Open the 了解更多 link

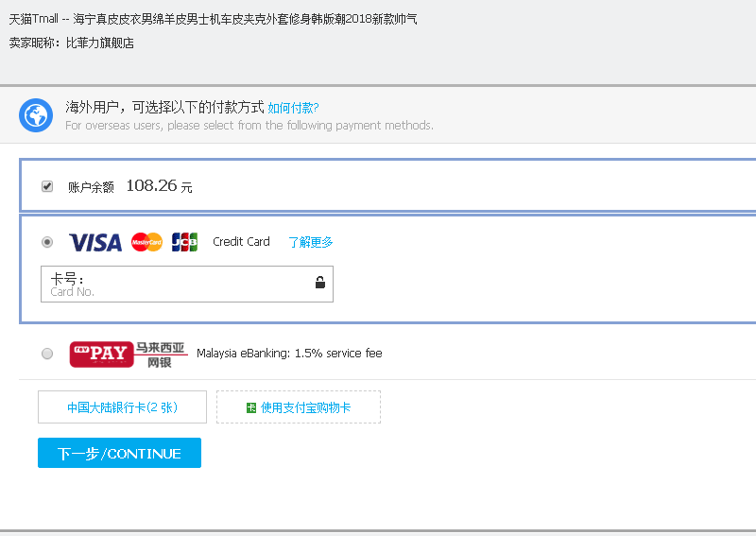click(310, 242)
